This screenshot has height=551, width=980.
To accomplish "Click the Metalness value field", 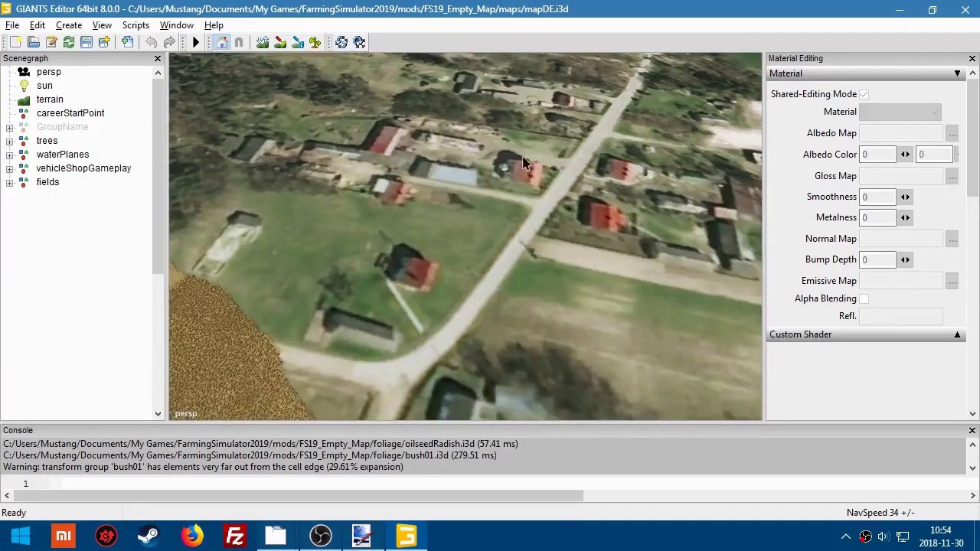I will [x=877, y=217].
